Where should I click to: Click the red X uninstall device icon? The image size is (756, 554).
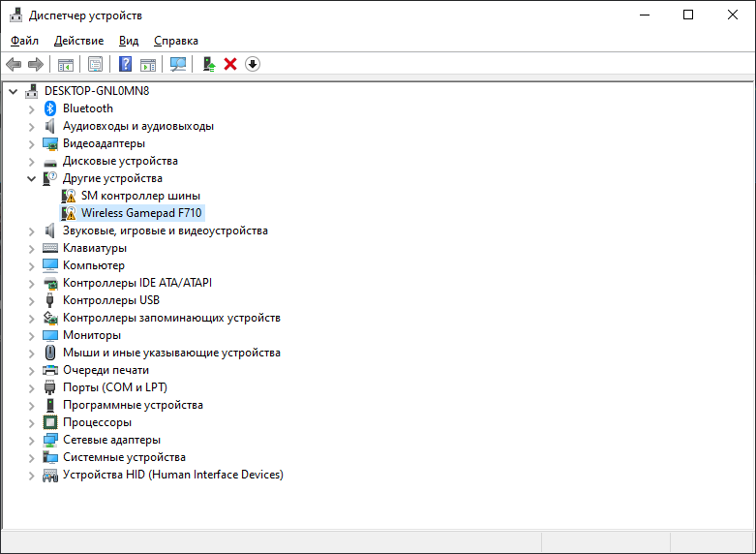[x=230, y=64]
